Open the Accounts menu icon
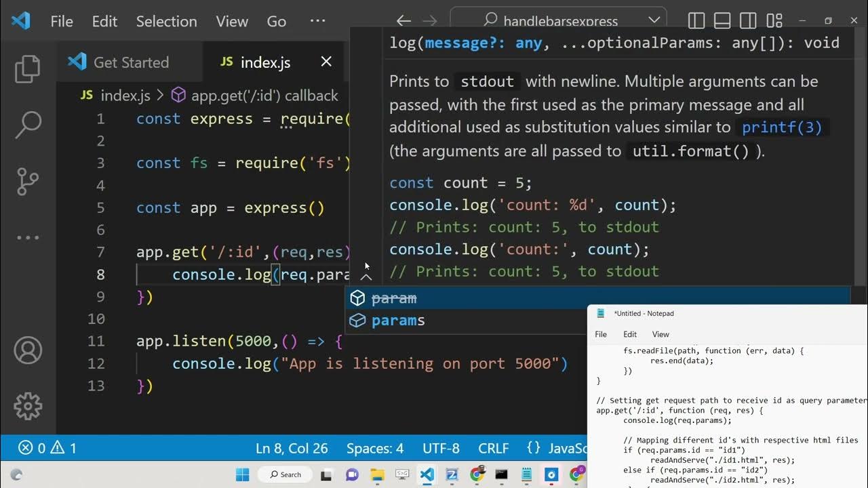Image resolution: width=868 pixels, height=488 pixels. [x=28, y=350]
